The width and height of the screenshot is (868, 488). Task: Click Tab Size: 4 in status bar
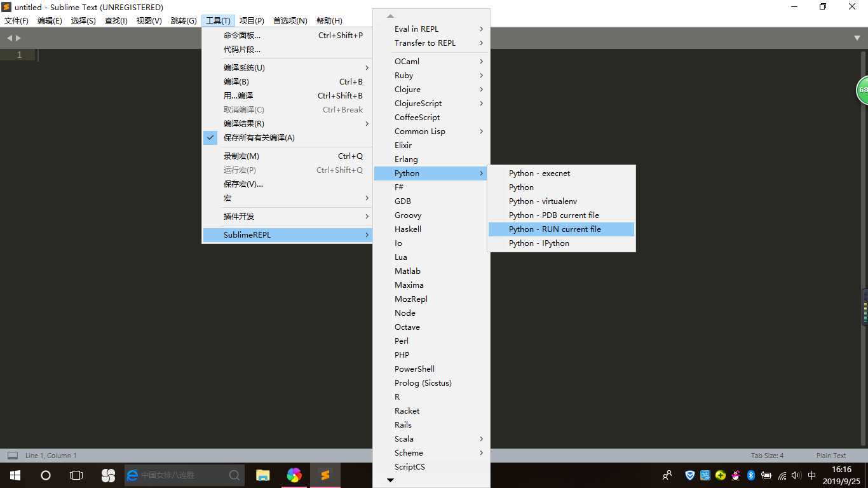[x=767, y=456]
